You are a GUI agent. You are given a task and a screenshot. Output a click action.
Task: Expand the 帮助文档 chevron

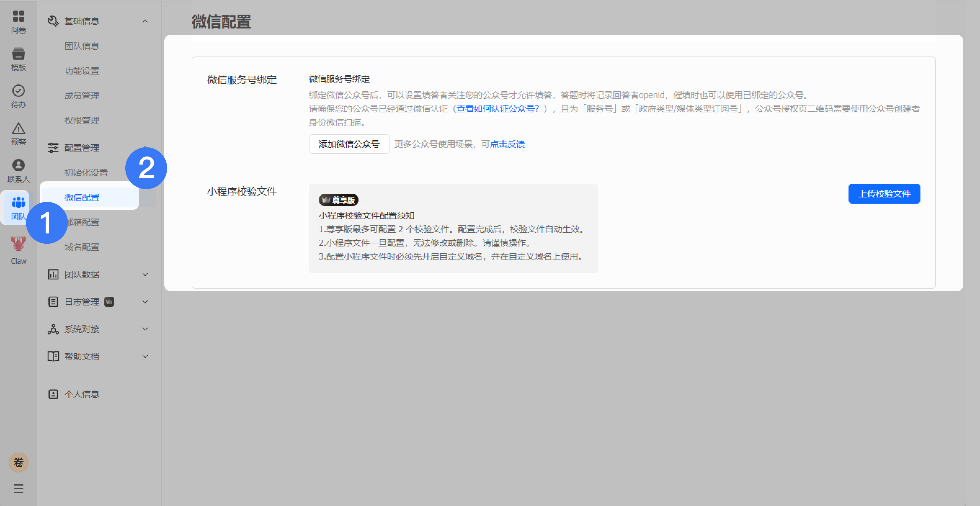(x=145, y=356)
